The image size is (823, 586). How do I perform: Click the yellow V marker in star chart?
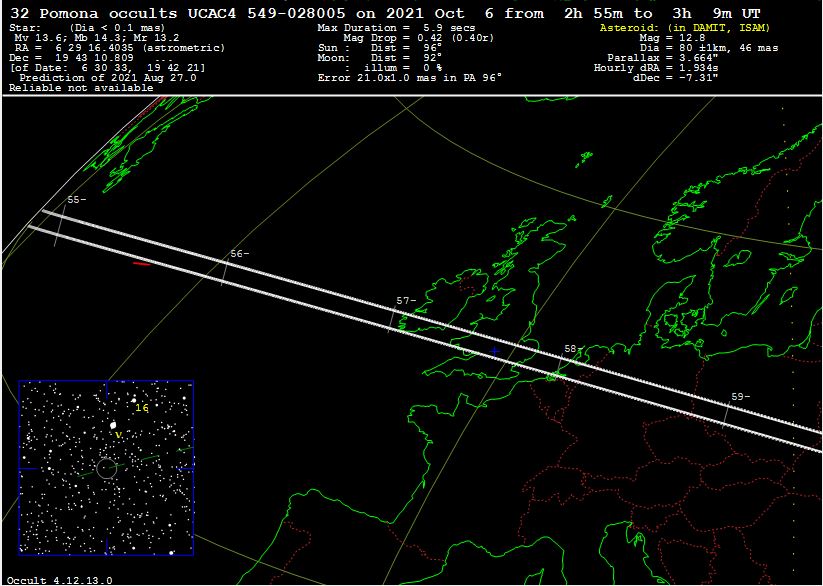[118, 435]
